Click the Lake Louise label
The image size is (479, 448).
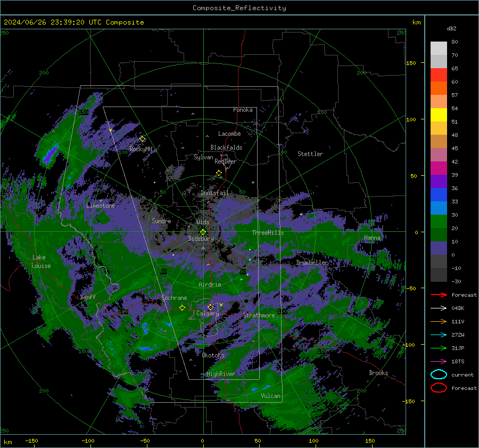41,262
